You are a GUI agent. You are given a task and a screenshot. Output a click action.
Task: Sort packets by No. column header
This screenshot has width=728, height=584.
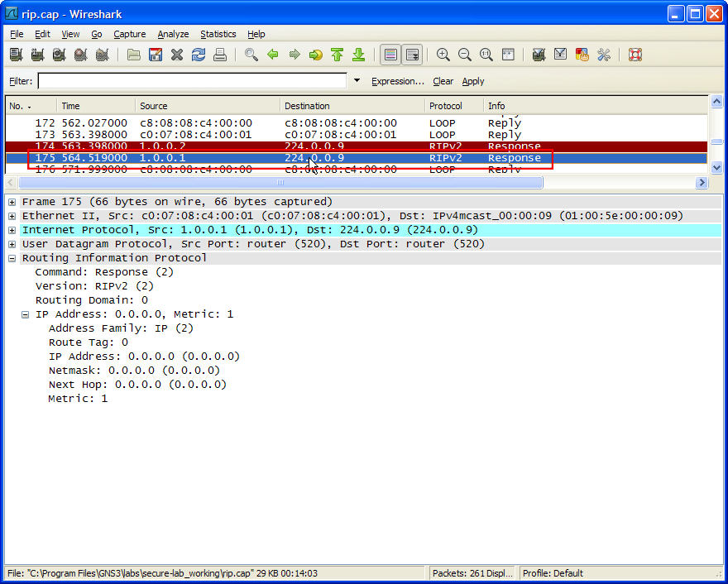pyautogui.click(x=31, y=106)
